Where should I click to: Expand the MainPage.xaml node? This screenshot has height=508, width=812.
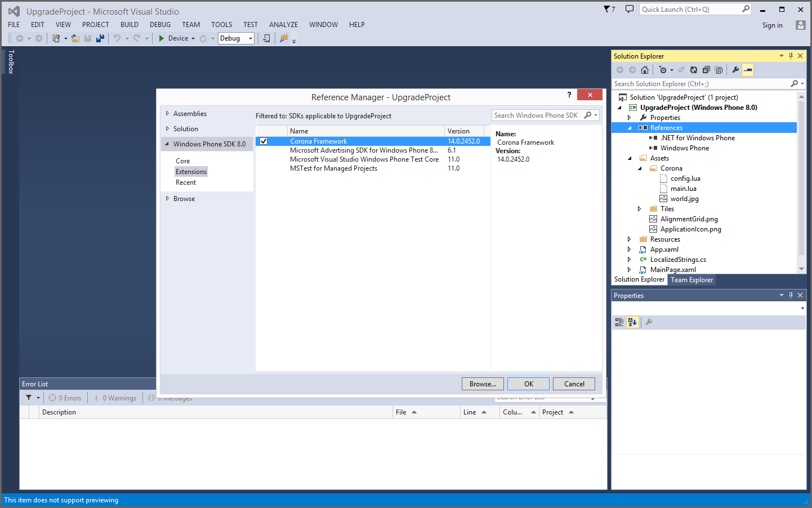pyautogui.click(x=629, y=270)
